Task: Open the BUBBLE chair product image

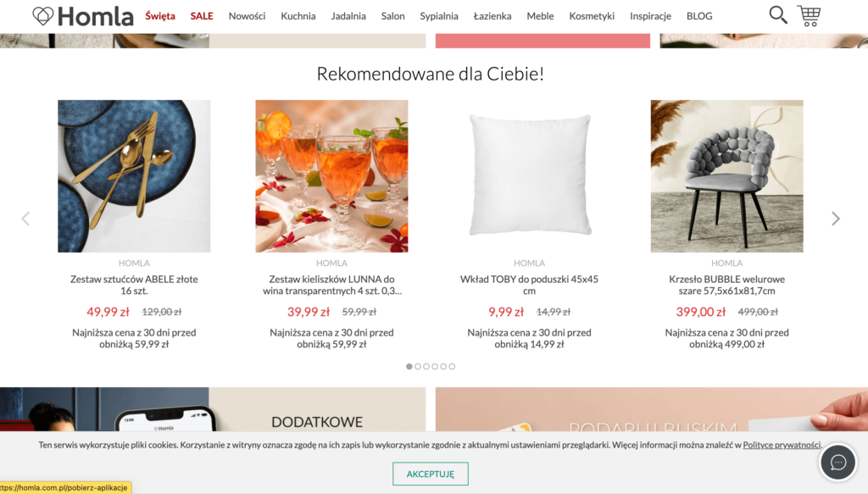Action: 726,176
